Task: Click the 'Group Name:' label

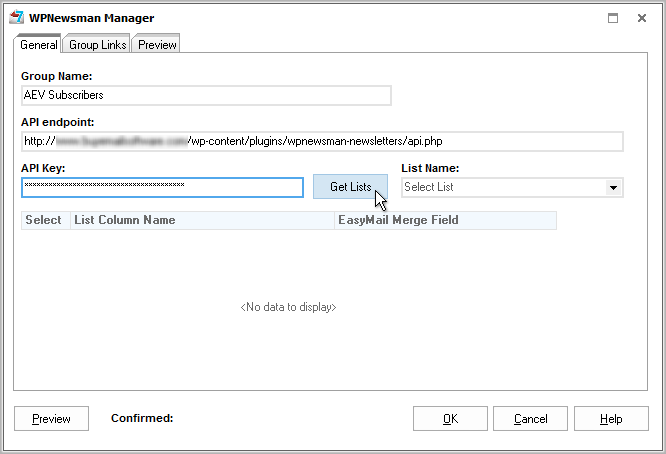Action: (x=56, y=76)
